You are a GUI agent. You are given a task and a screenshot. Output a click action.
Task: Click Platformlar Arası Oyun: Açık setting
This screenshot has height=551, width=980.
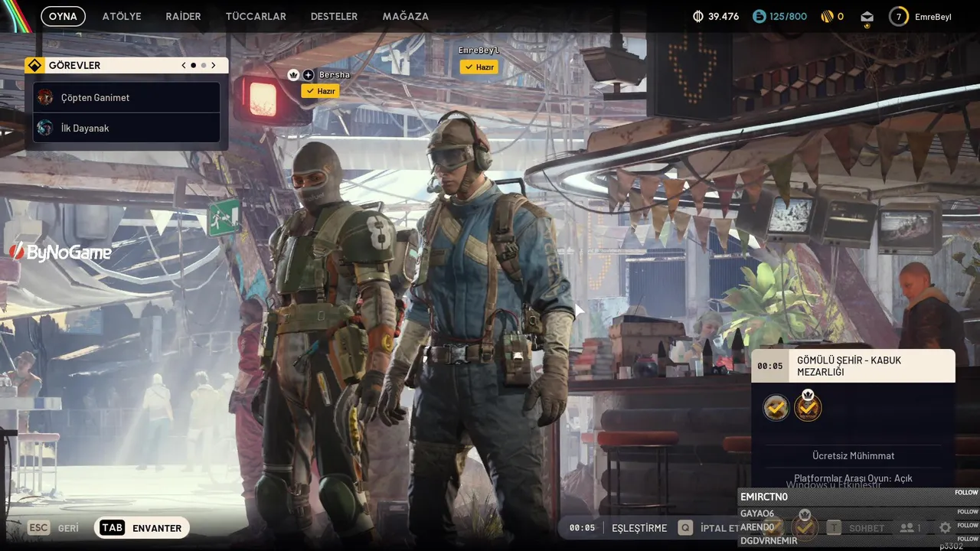click(853, 478)
